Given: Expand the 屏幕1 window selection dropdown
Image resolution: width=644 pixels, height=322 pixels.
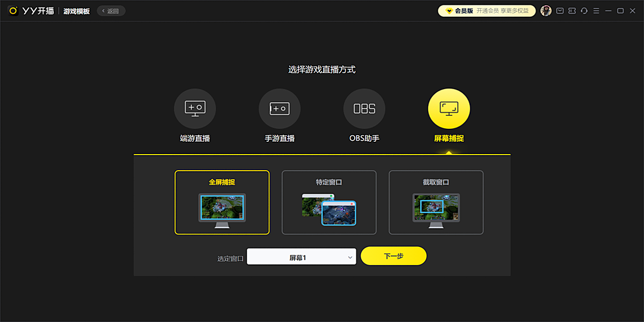Looking at the screenshot, I should (x=302, y=257).
